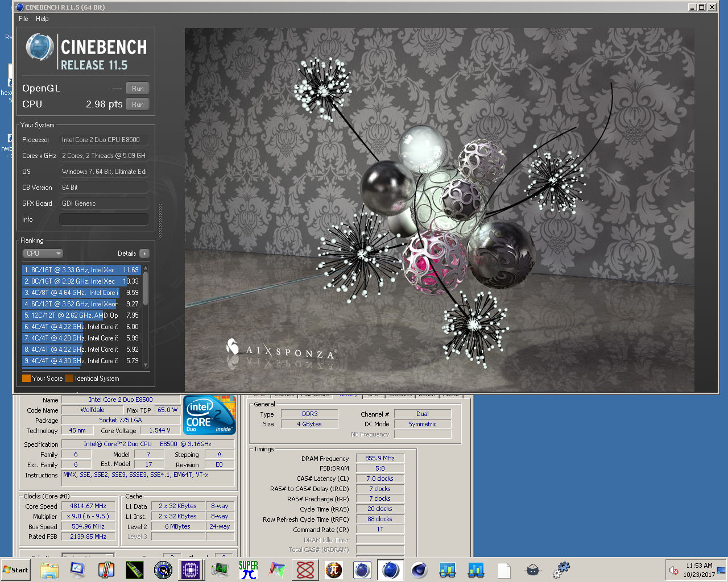Open the Help menu in Cinebench
The height and width of the screenshot is (582, 728).
42,19
